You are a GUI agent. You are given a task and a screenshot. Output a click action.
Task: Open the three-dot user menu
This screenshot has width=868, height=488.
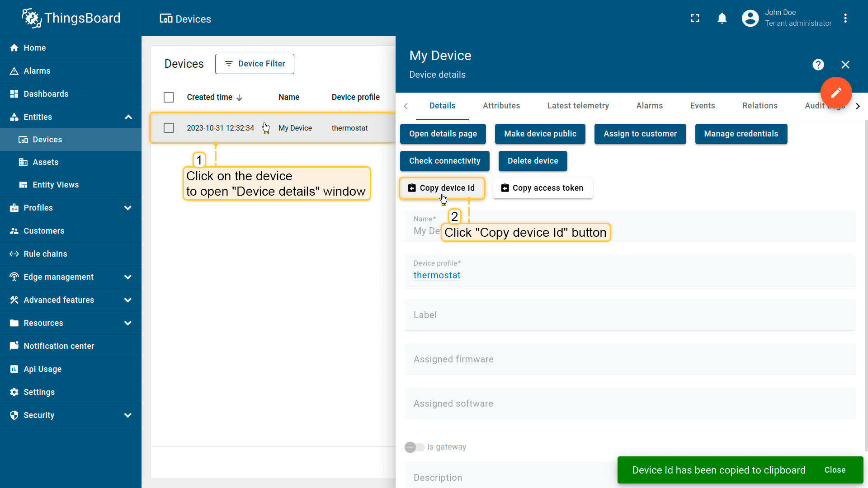pyautogui.click(x=845, y=18)
